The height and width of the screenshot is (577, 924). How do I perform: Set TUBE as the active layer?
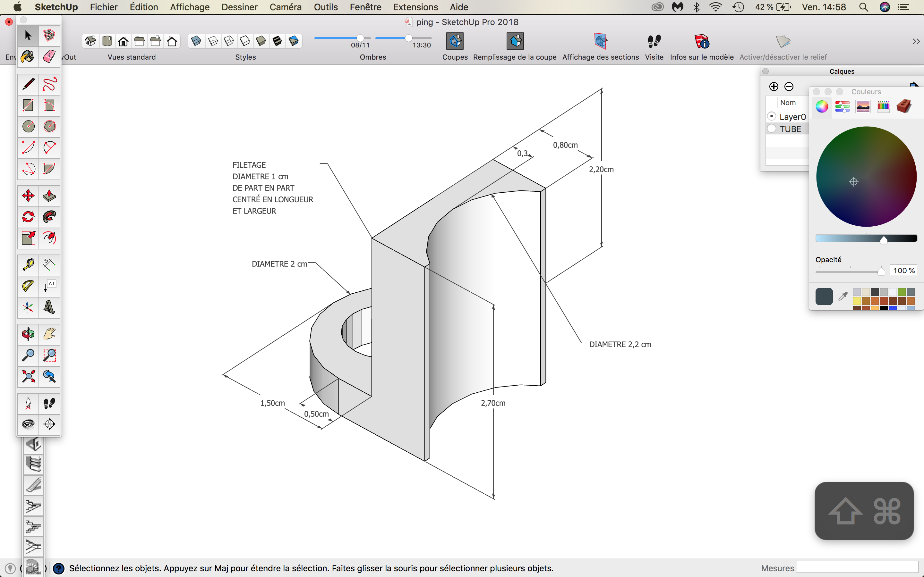[x=772, y=129]
